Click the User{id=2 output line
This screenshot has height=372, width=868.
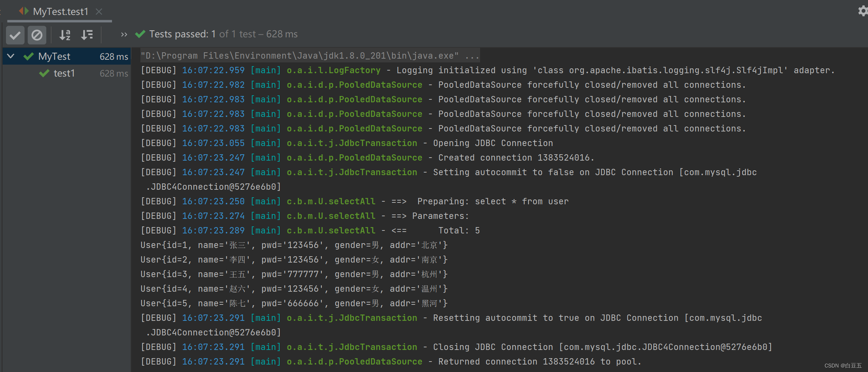294,260
